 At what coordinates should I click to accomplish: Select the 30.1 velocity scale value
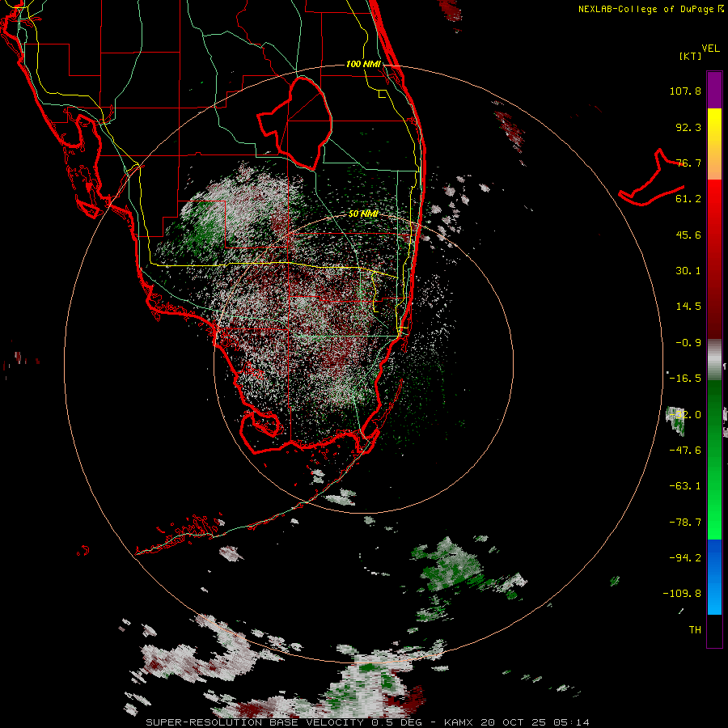[x=688, y=271]
